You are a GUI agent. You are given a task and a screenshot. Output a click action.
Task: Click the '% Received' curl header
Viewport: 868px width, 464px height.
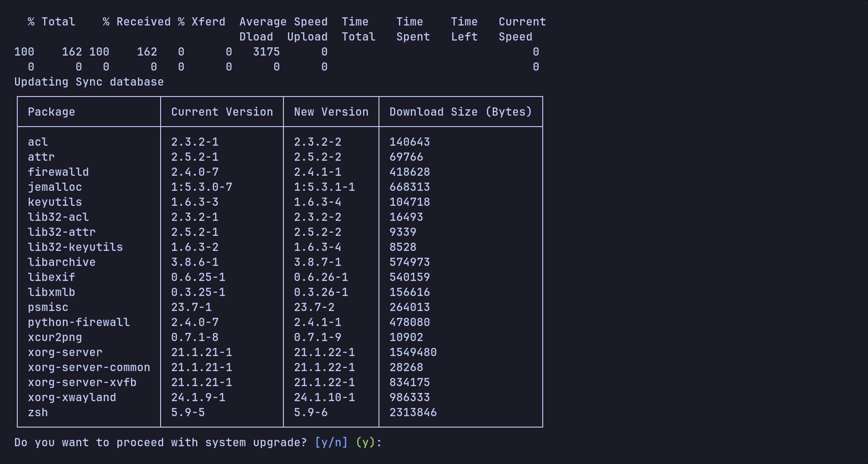(x=137, y=22)
